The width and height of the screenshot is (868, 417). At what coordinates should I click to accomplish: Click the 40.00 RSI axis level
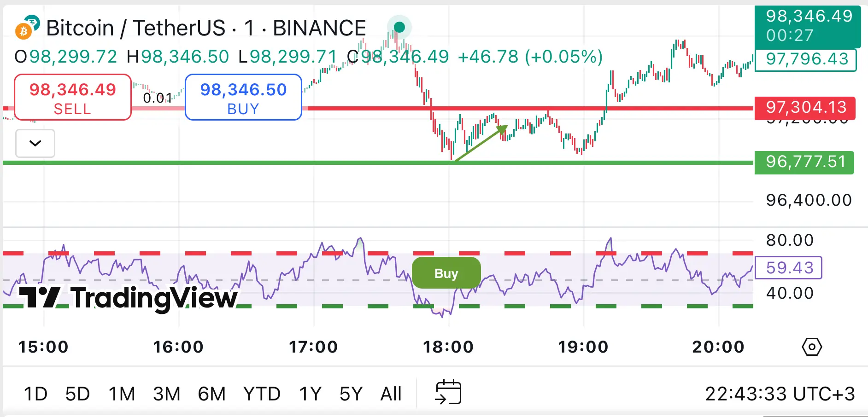pyautogui.click(x=790, y=293)
